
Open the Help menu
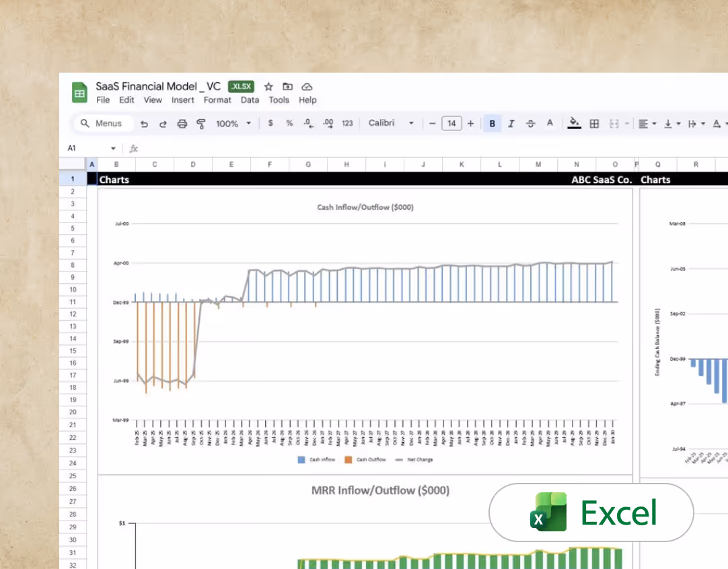point(307,100)
